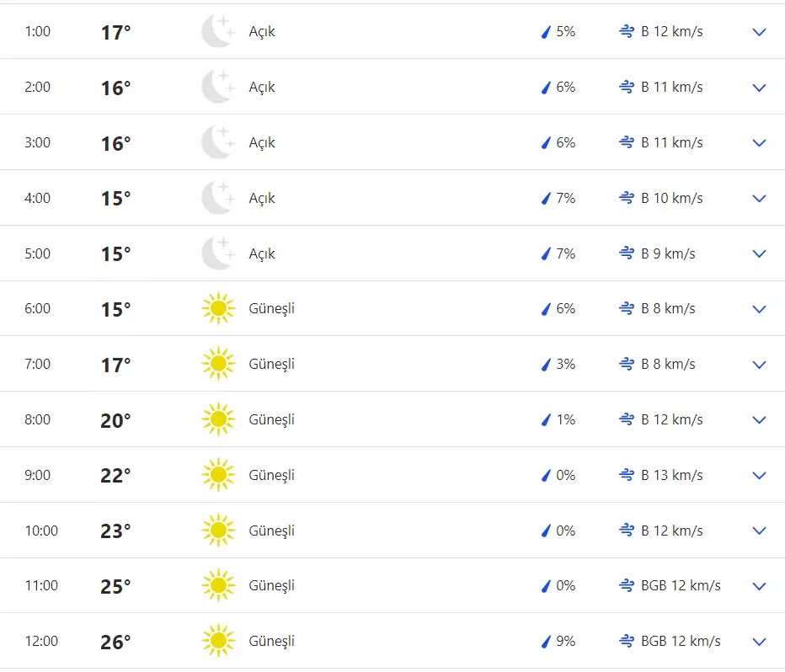Click the moon icon in the 1:00 row
Image resolution: width=785 pixels, height=672 pixels.
click(217, 32)
